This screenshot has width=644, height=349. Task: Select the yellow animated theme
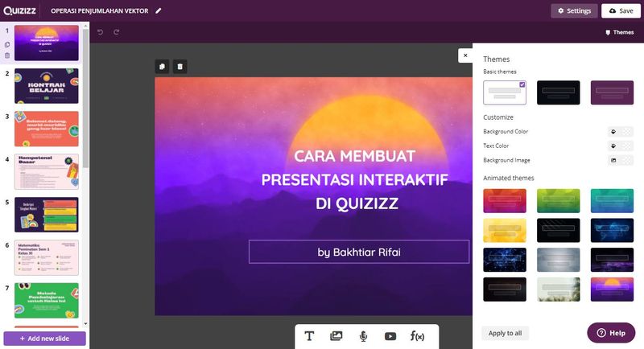coord(505,231)
